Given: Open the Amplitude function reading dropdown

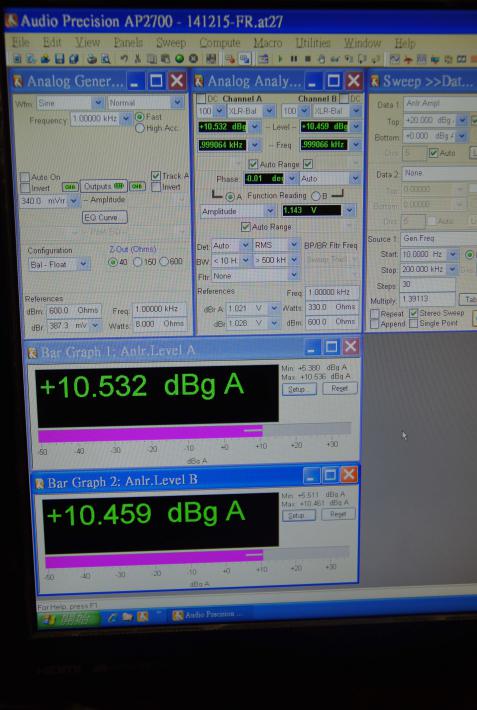Looking at the screenshot, I should [270, 211].
